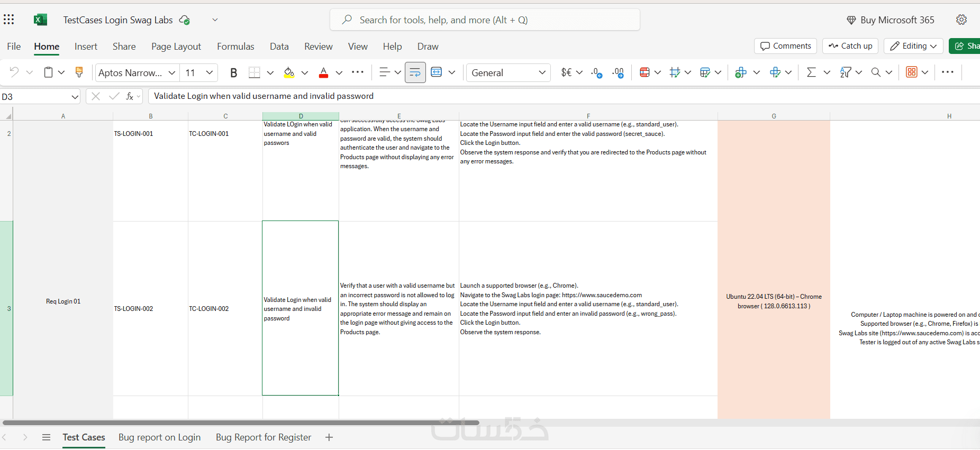Viewport: 980px width, 450px height.
Task: Open ribbon overflow more options
Action: click(x=948, y=72)
